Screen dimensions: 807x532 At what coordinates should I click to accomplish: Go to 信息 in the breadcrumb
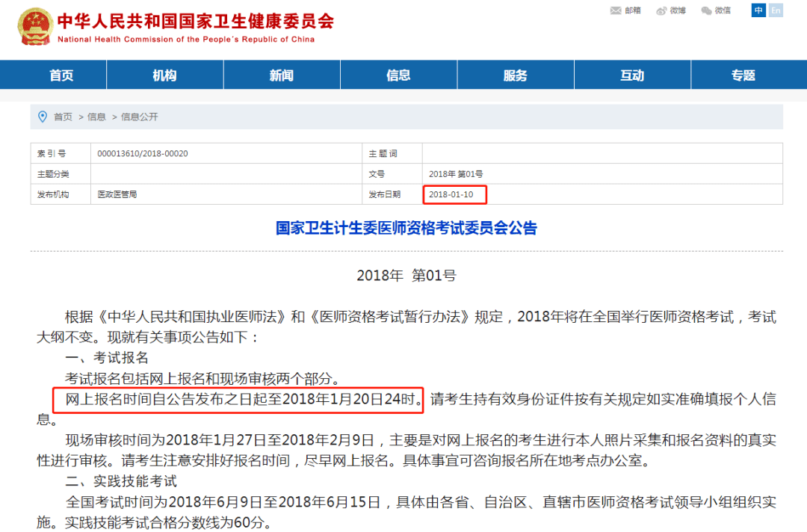[96, 117]
